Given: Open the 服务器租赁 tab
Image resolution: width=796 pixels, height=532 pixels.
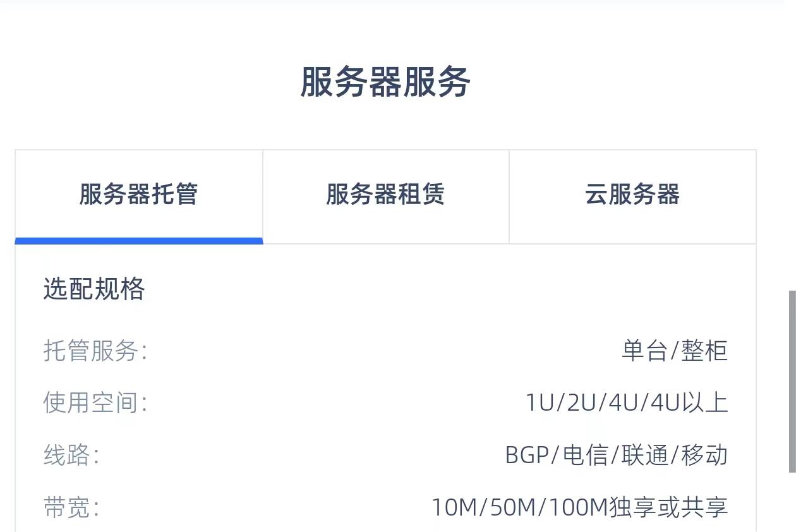Looking at the screenshot, I should pyautogui.click(x=385, y=195).
